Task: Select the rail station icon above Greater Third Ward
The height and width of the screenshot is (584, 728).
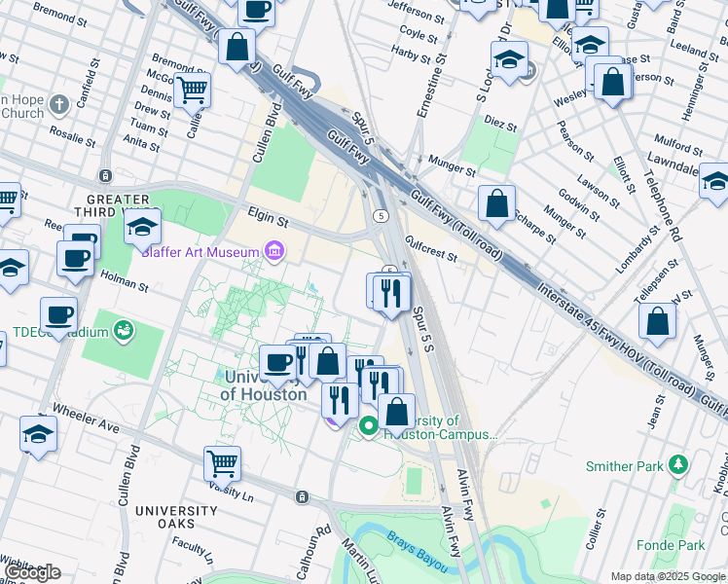Action: tap(105, 176)
